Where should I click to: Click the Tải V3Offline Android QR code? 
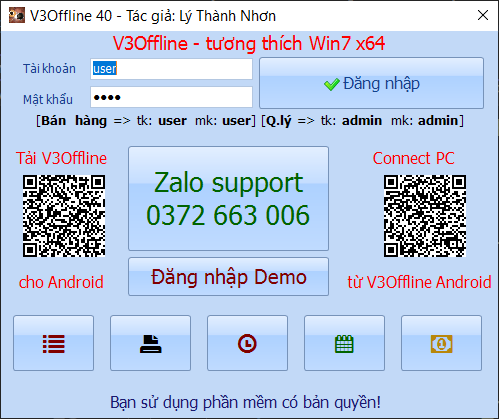pyautogui.click(x=64, y=216)
